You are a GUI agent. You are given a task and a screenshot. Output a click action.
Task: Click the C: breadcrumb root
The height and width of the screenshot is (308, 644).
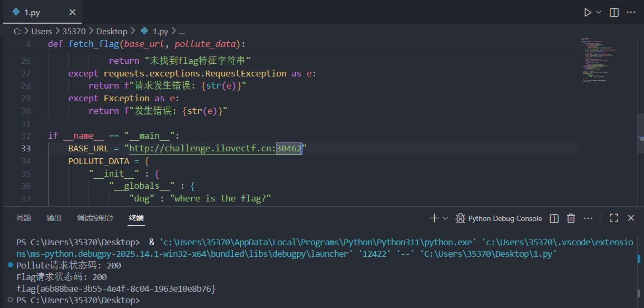(x=17, y=32)
